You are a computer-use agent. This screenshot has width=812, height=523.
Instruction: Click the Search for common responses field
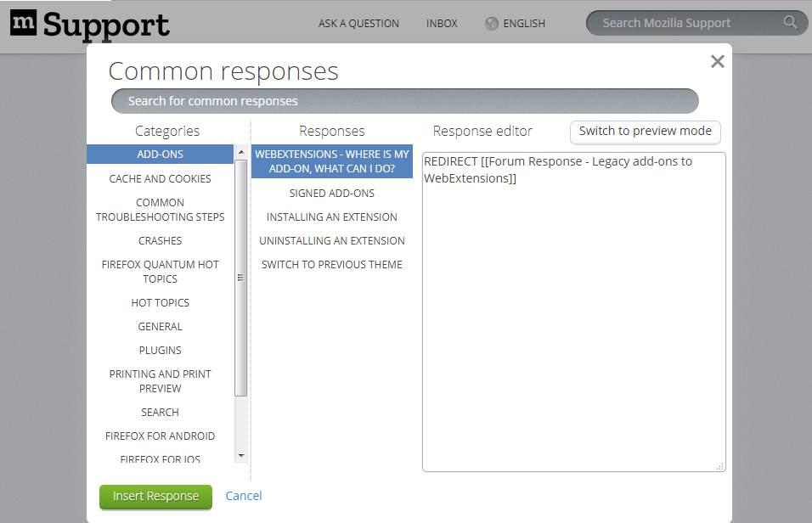tap(404, 101)
